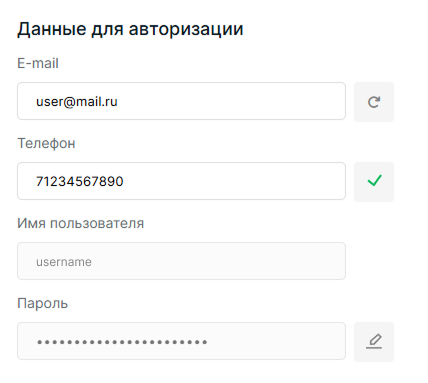Confirm phone number with the checkmark button
428x383 pixels.
(374, 182)
